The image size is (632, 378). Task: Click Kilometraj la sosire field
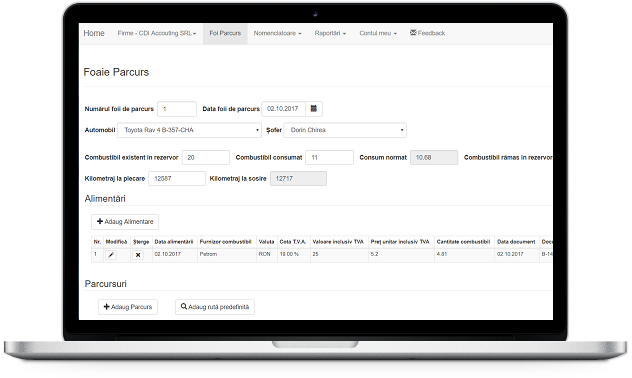pyautogui.click(x=298, y=179)
